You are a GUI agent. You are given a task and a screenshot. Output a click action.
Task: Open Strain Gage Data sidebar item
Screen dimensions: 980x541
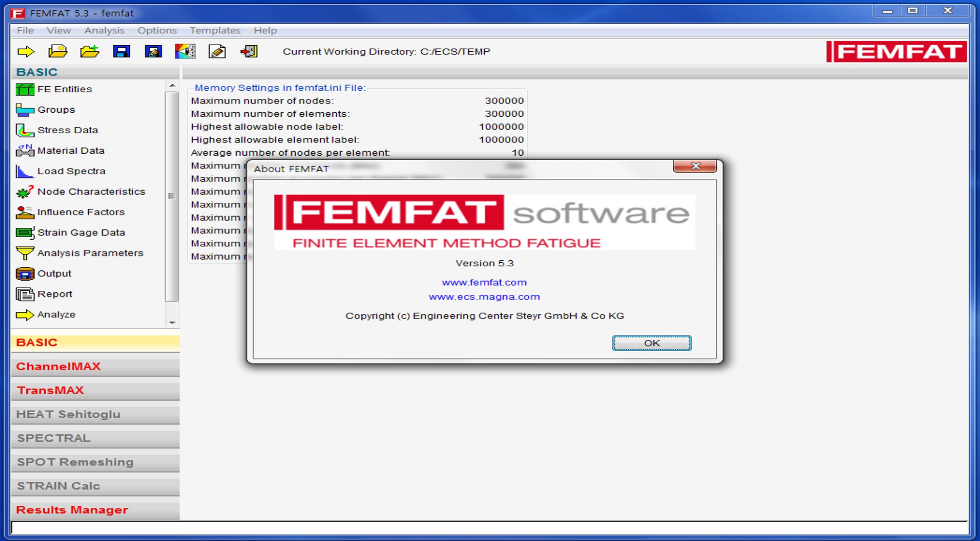[x=70, y=233]
